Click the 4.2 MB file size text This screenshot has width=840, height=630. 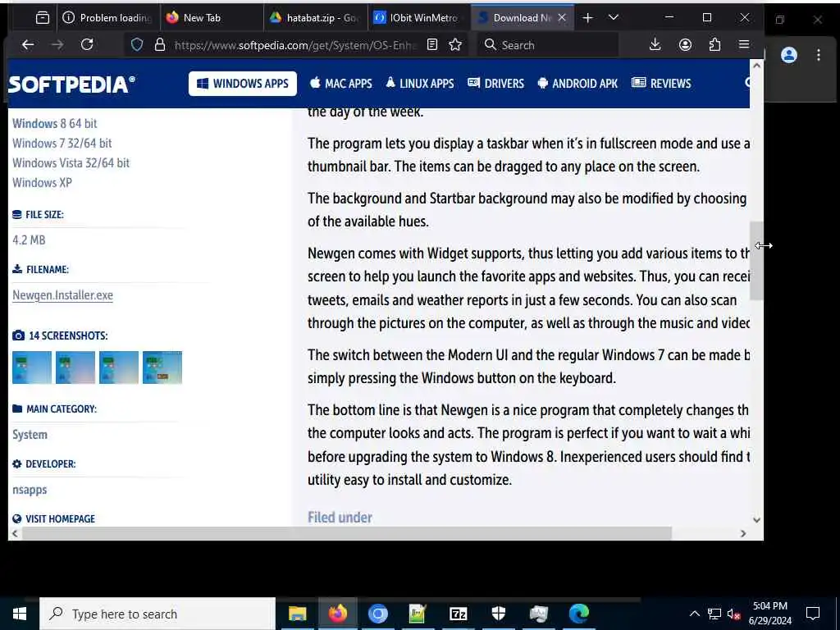coord(29,240)
